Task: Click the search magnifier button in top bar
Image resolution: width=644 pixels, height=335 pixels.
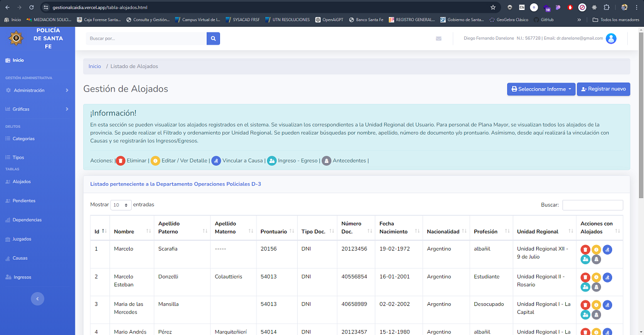Action: click(213, 39)
